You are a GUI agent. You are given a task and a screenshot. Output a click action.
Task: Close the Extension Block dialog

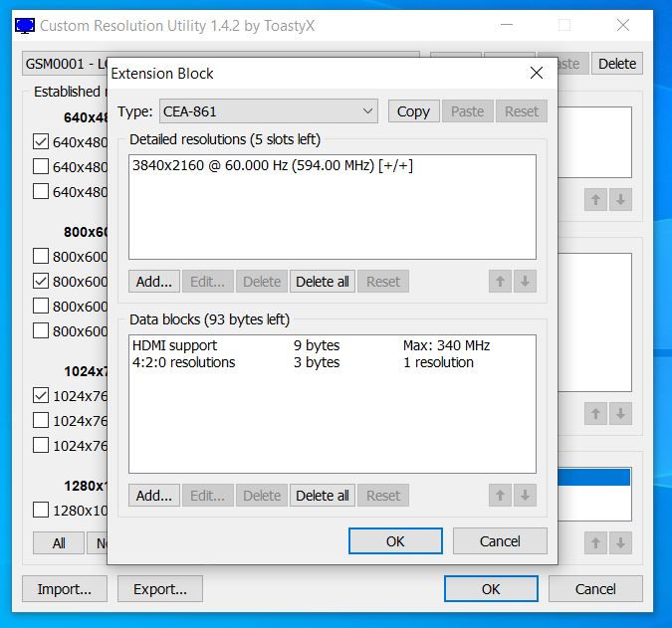click(536, 73)
